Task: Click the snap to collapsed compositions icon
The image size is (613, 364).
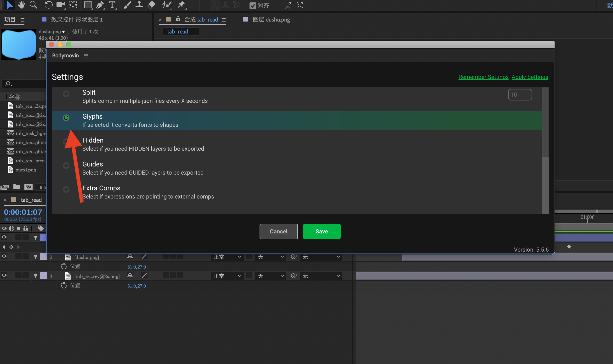Action: pyautogui.click(x=300, y=6)
